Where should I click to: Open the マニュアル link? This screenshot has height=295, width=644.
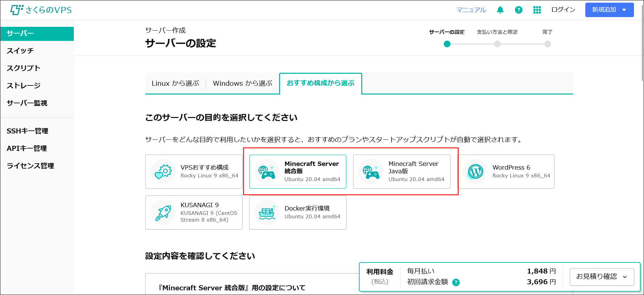471,10
